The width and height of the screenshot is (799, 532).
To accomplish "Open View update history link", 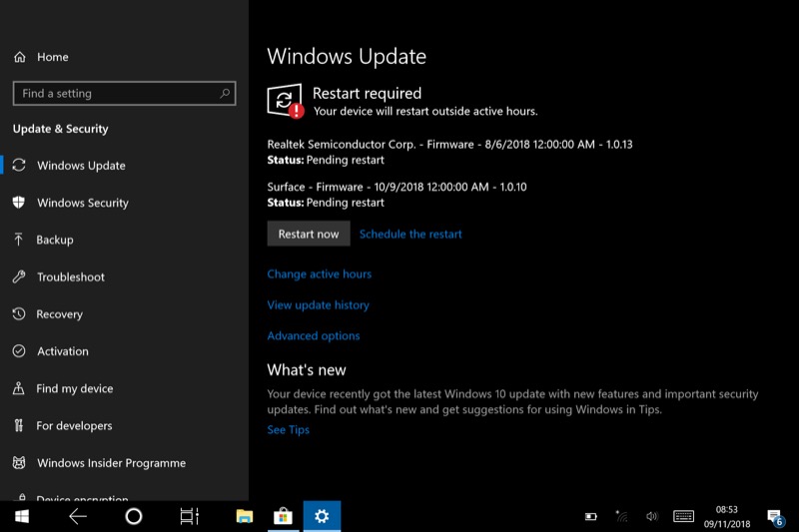I will [x=318, y=305].
